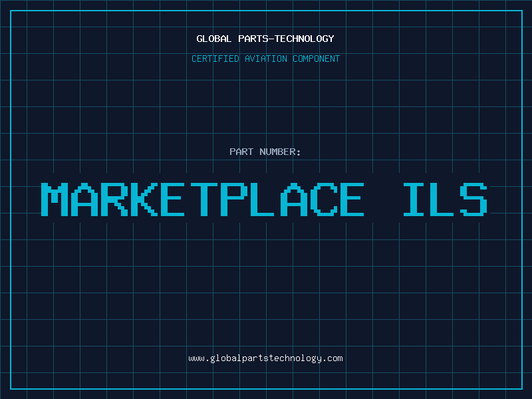Image resolution: width=532 pixels, height=399 pixels.
Task: Click the big letter M in MARKETPLACE
Action: (x=56, y=199)
